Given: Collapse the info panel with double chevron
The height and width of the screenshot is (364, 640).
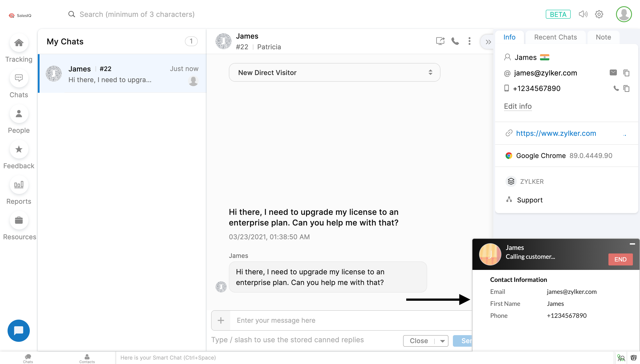Looking at the screenshot, I should tap(488, 42).
